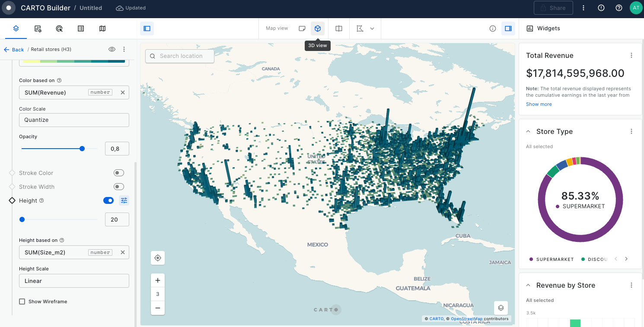Enable split map view icon

coord(339,29)
